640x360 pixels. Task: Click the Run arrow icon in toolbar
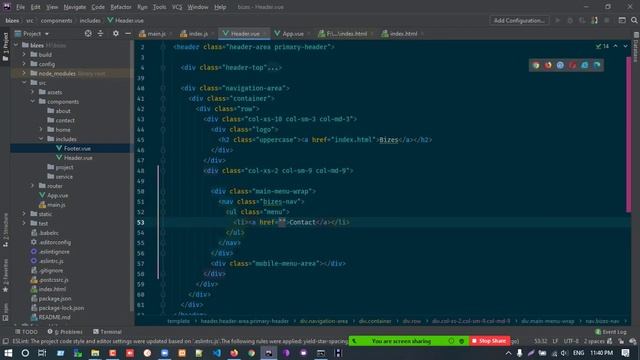coord(558,20)
